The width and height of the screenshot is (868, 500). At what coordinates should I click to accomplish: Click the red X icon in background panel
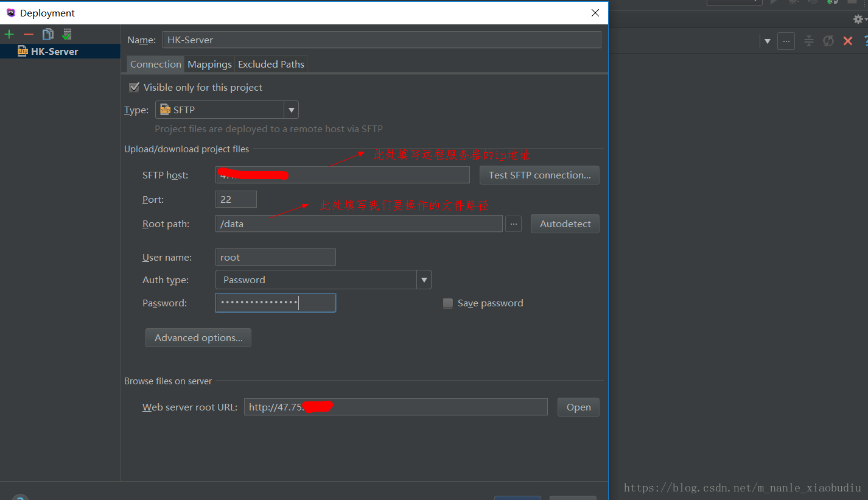847,41
